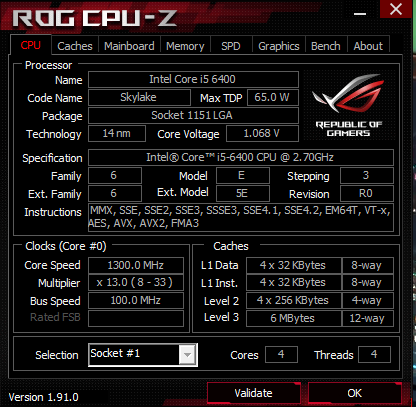The image size is (416, 407).
Task: Open the Mainboard tab
Action: pyautogui.click(x=129, y=46)
